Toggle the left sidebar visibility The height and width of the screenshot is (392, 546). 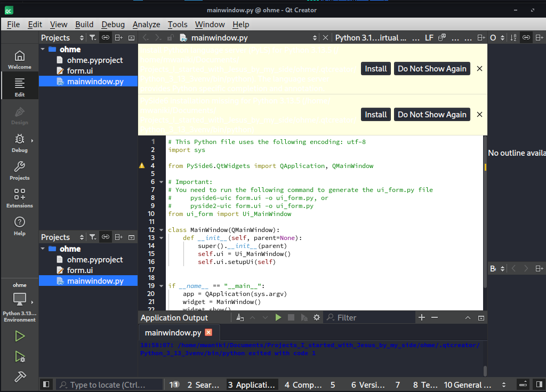click(46, 385)
